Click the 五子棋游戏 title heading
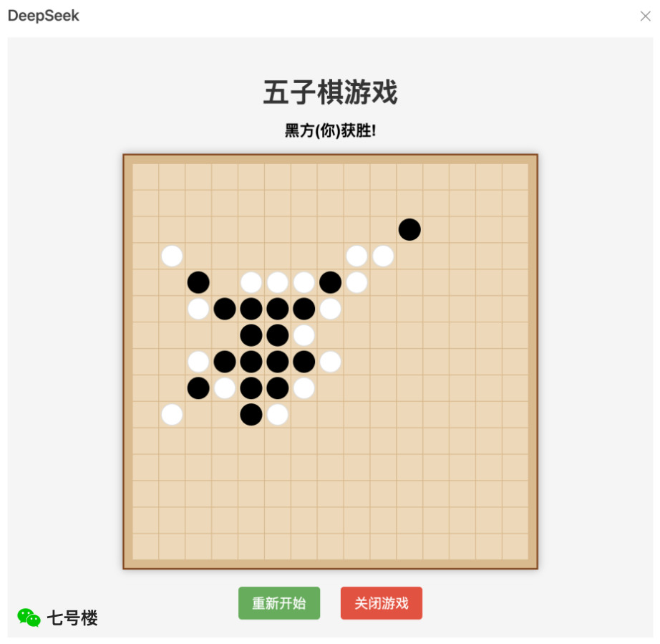660x644 pixels. (x=331, y=92)
